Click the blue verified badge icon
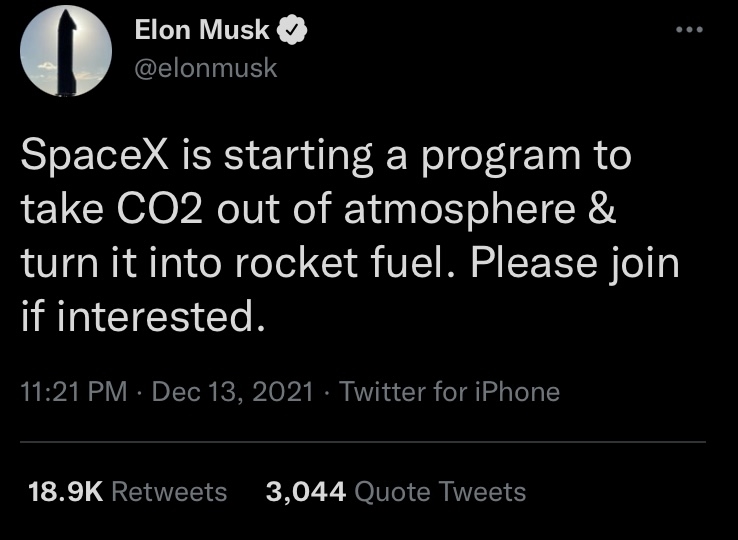This screenshot has width=738, height=540. pos(292,31)
